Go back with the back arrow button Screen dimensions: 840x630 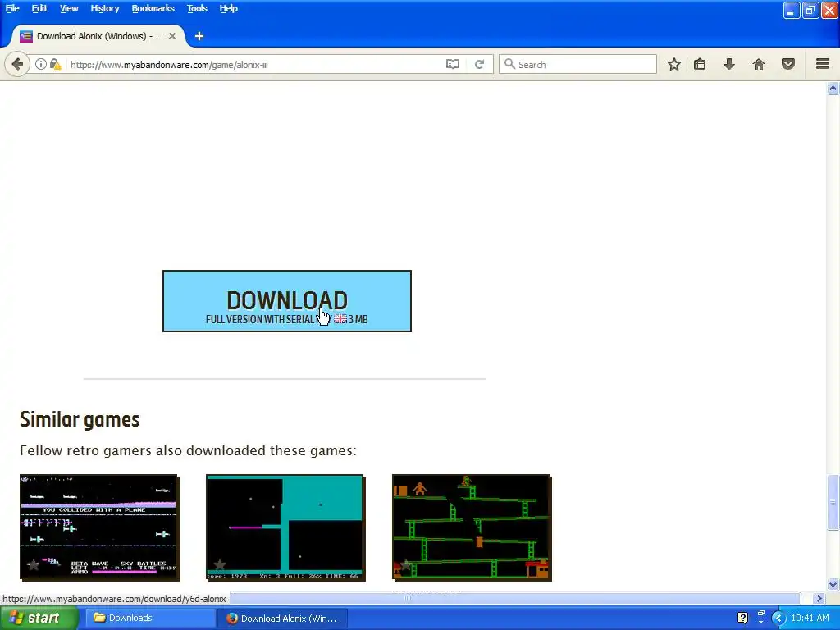(x=17, y=64)
